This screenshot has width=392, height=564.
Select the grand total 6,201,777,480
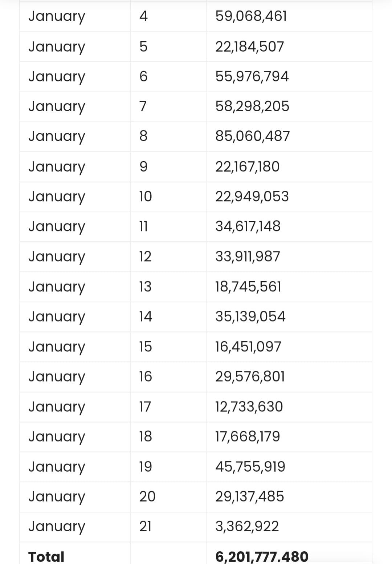(262, 556)
